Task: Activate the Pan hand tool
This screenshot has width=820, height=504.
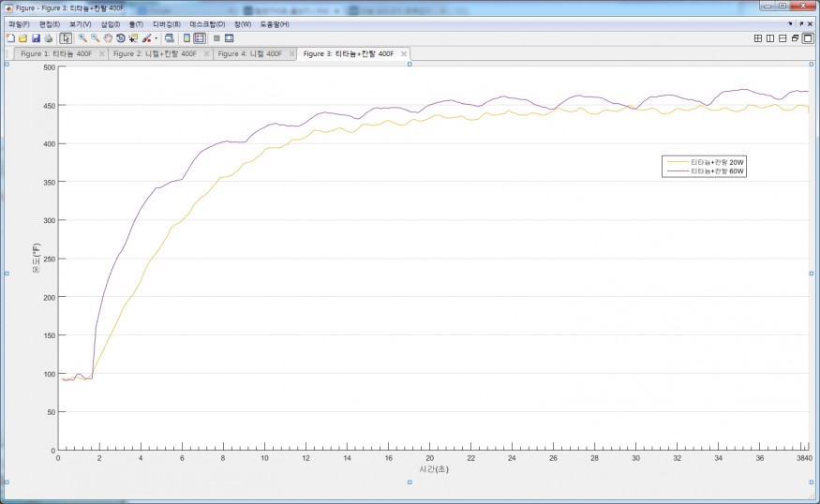Action: click(108, 38)
